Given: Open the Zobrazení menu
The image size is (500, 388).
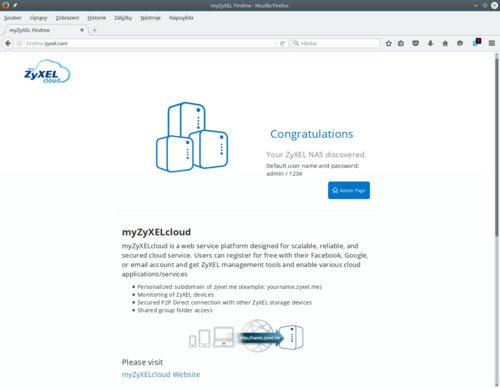Looking at the screenshot, I should tap(67, 18).
